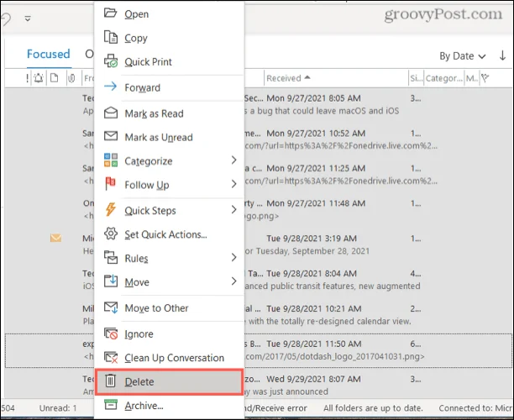Click the Archive box icon
Viewport: 514px width, 420px height.
pos(111,405)
